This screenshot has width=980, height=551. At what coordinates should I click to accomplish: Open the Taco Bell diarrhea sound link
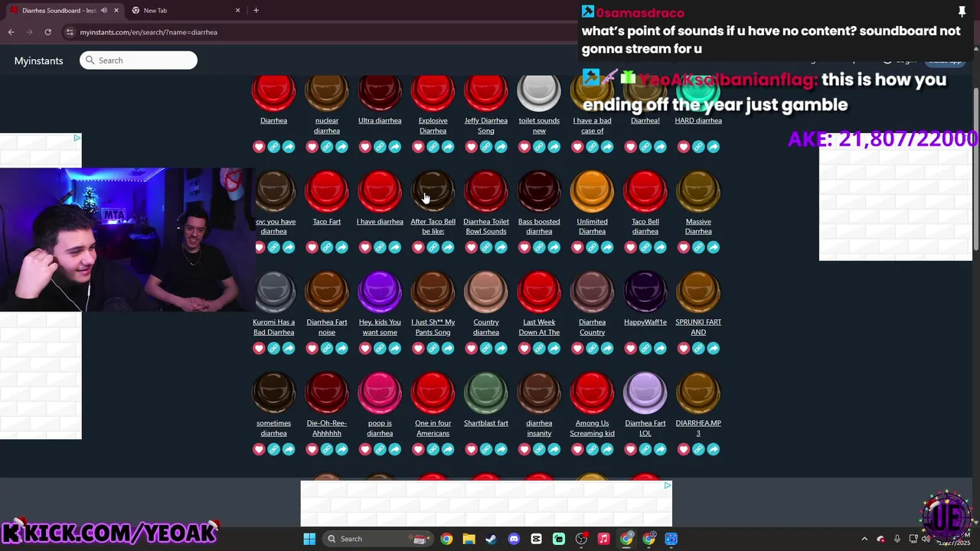coord(645,227)
